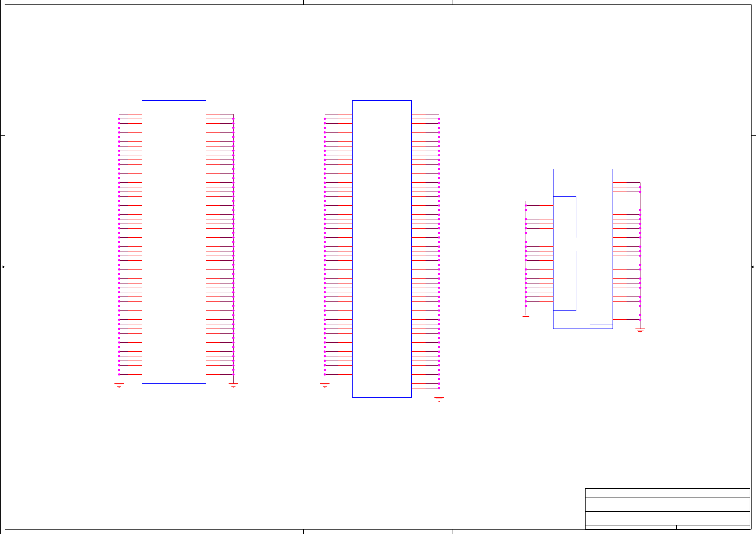Image resolution: width=756 pixels, height=534 pixels.
Task: Click the small left cell in the title block
Action: click(592, 518)
